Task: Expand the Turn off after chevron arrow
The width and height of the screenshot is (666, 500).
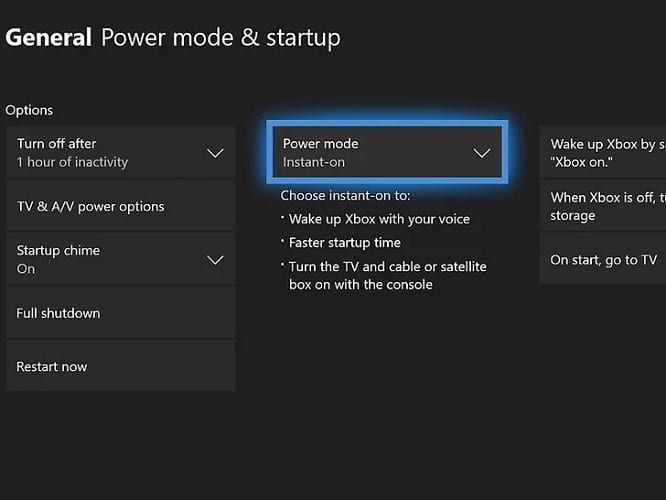Action: click(x=215, y=153)
